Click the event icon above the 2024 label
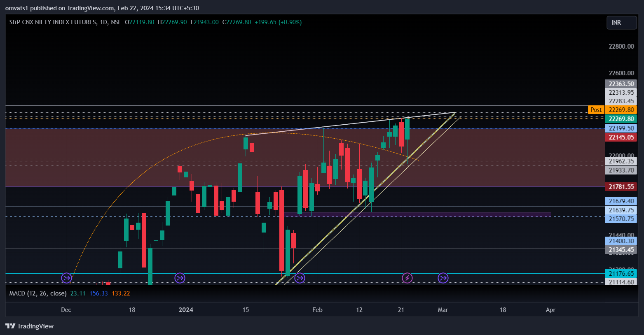Screen dimensions: 644x335 coord(180,278)
